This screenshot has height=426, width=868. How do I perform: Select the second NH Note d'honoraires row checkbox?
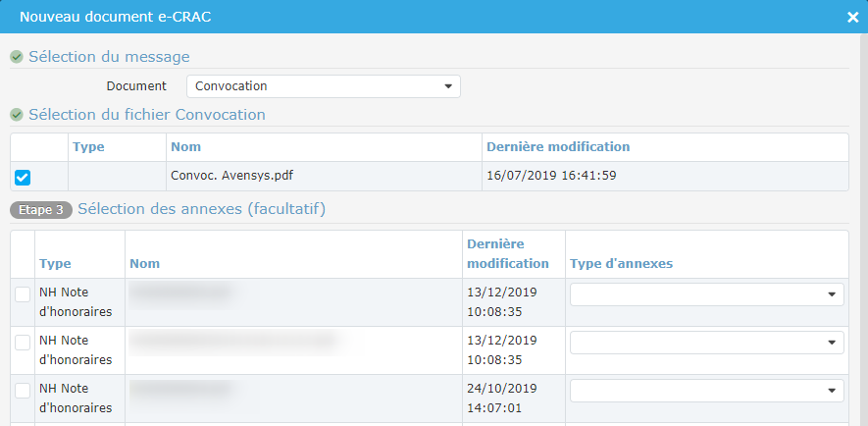(x=23, y=343)
